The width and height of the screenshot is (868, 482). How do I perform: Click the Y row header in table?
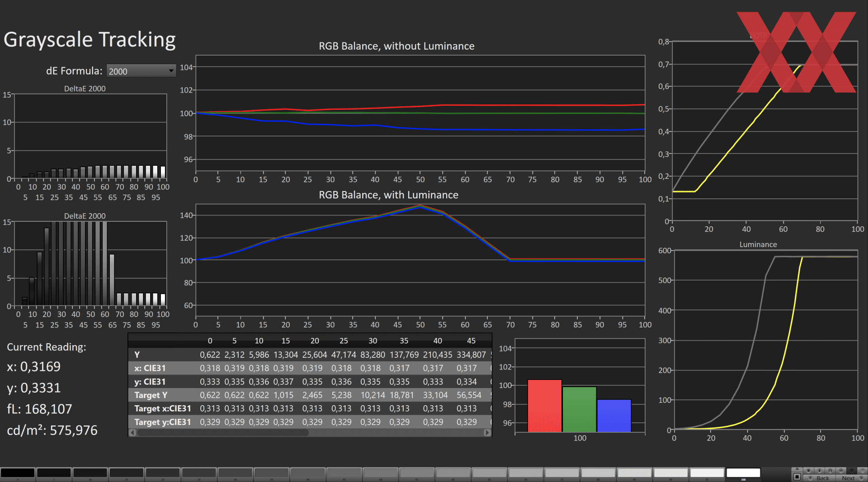click(137, 355)
